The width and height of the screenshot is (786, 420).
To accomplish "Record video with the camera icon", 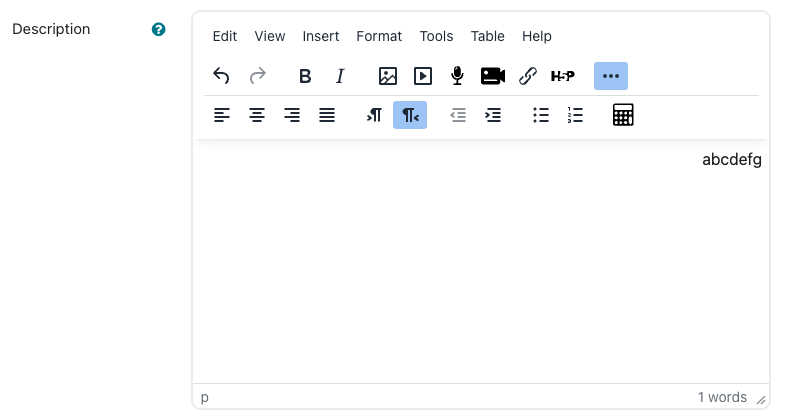I will pos(493,76).
